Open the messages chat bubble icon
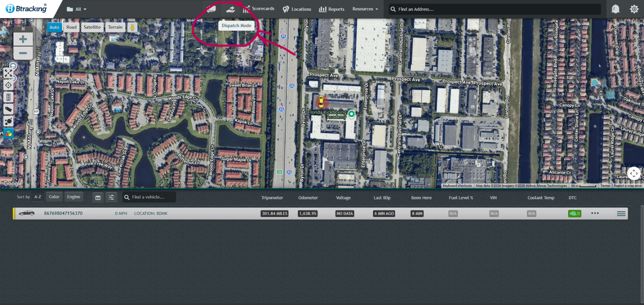The width and height of the screenshot is (644, 305). [211, 9]
